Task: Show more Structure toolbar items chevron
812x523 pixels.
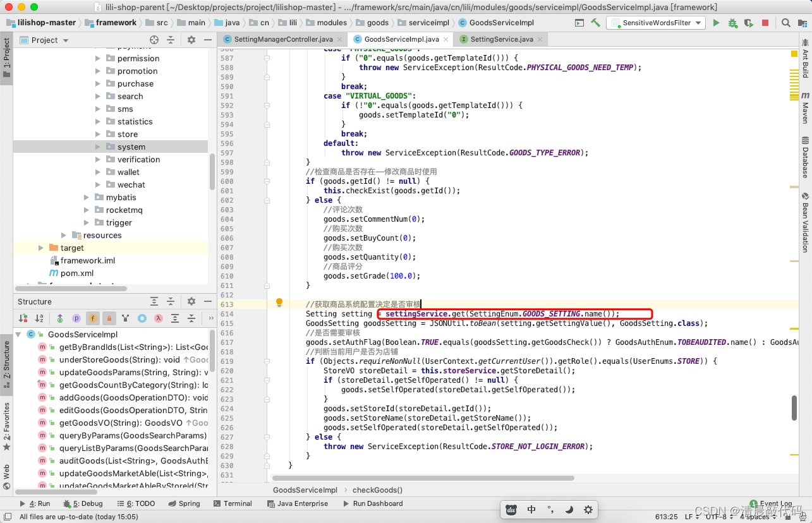Action: [210, 318]
